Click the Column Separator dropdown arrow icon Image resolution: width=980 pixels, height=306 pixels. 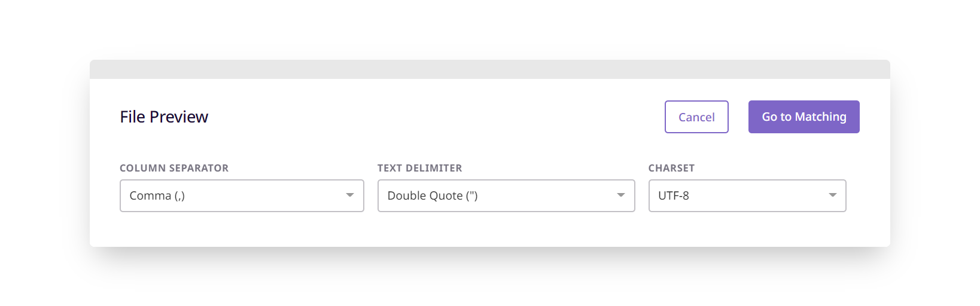point(350,195)
